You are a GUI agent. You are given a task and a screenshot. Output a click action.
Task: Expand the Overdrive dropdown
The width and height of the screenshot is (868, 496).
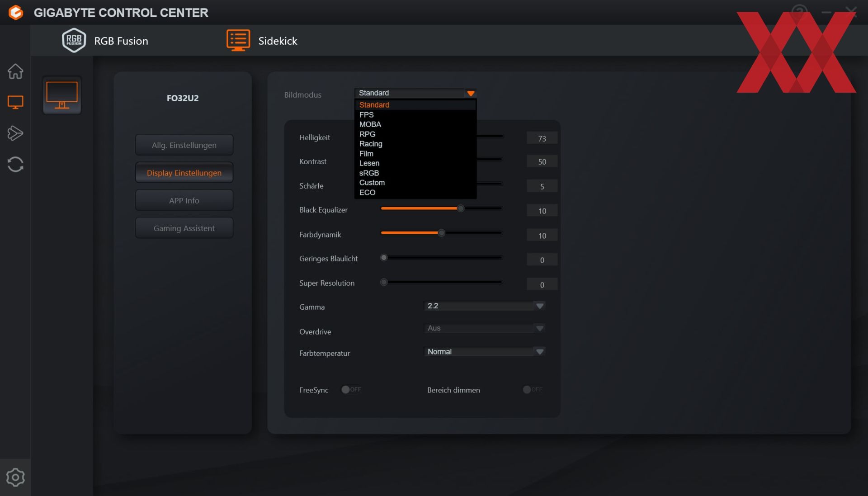coord(484,328)
